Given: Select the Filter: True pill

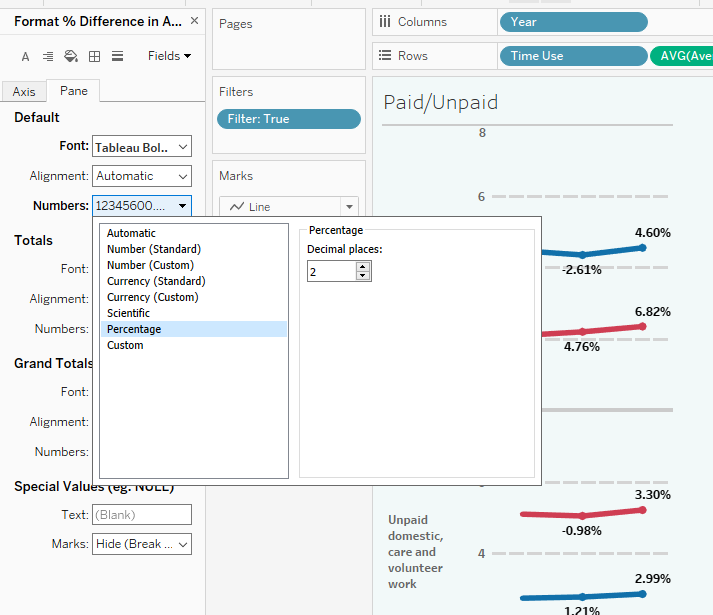Looking at the screenshot, I should pos(289,119).
